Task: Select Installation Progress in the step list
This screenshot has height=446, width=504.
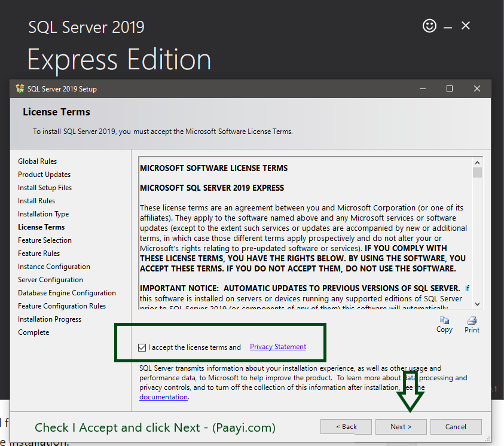Action: pos(50,319)
